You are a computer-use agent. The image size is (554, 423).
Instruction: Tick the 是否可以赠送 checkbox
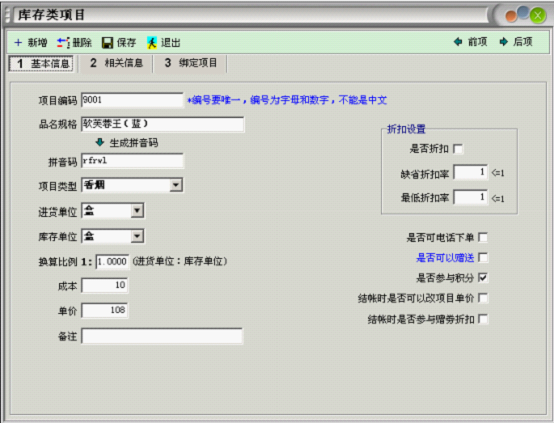point(483,258)
